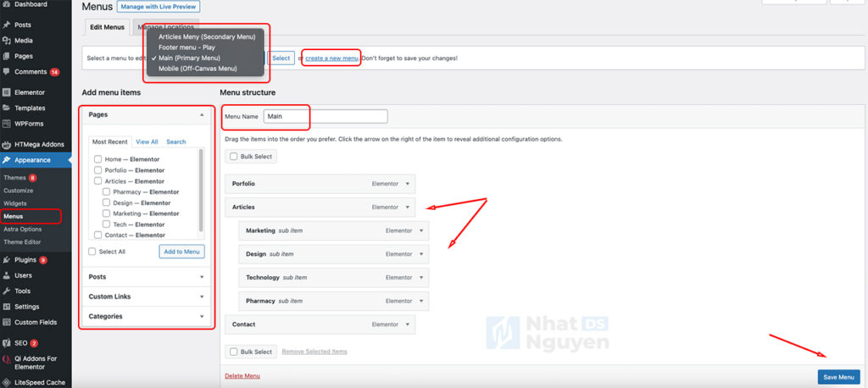Toggle the Select All checkbox
Image resolution: width=868 pixels, height=388 pixels.
click(x=92, y=252)
